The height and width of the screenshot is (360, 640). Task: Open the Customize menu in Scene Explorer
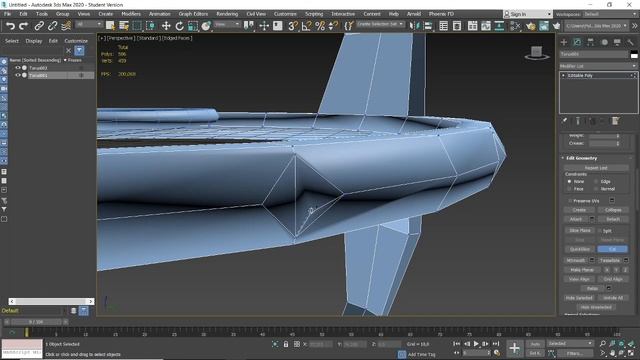(76, 41)
